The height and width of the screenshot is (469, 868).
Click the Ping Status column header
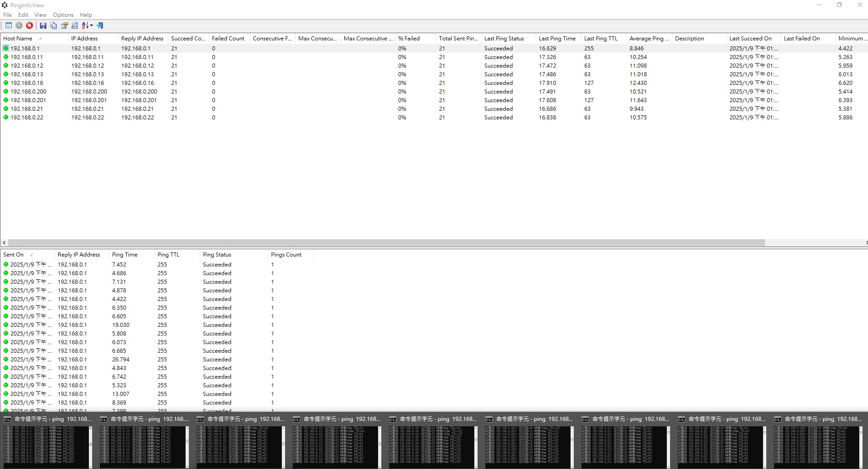tap(217, 255)
